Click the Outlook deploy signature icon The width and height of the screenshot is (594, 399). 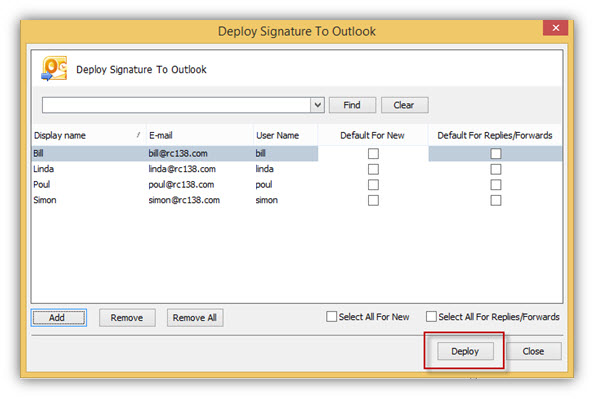54,69
